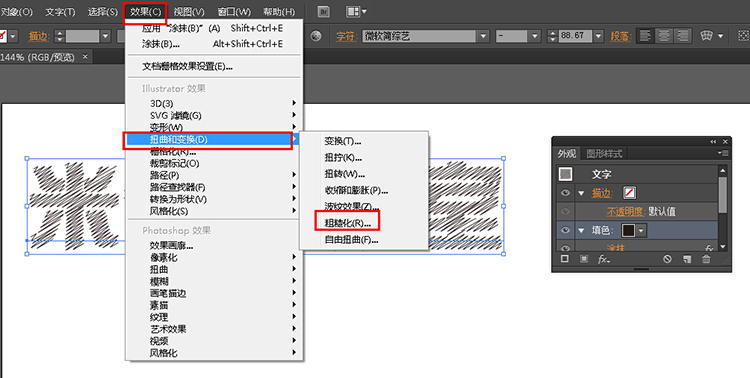Screen dimensions: 750x378
Task: Set paragraph alignment to center
Action: [664, 36]
